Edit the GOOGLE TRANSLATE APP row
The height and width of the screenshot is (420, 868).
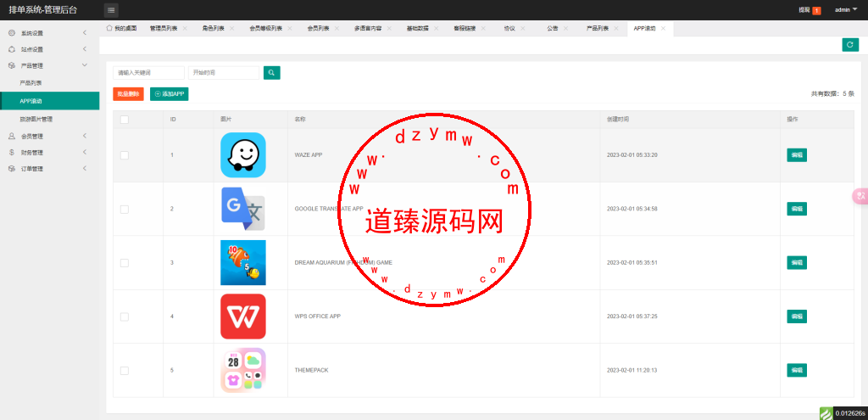pos(797,209)
